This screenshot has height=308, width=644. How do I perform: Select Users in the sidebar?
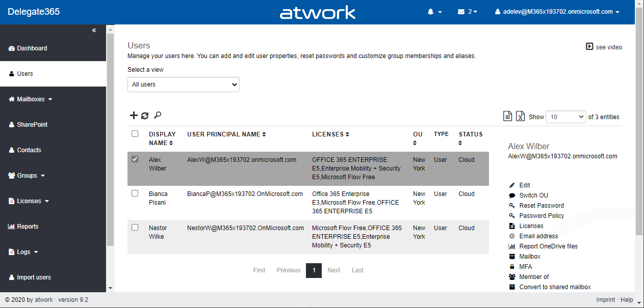[x=53, y=74]
